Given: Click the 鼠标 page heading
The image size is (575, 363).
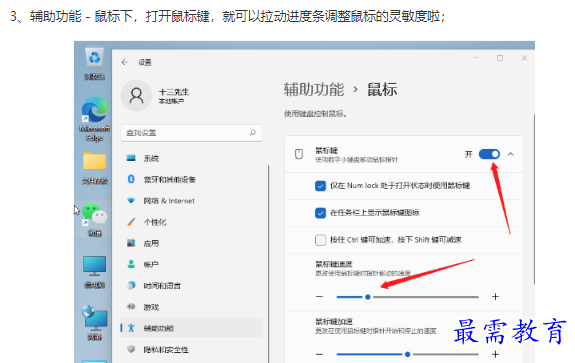Looking at the screenshot, I should [382, 89].
